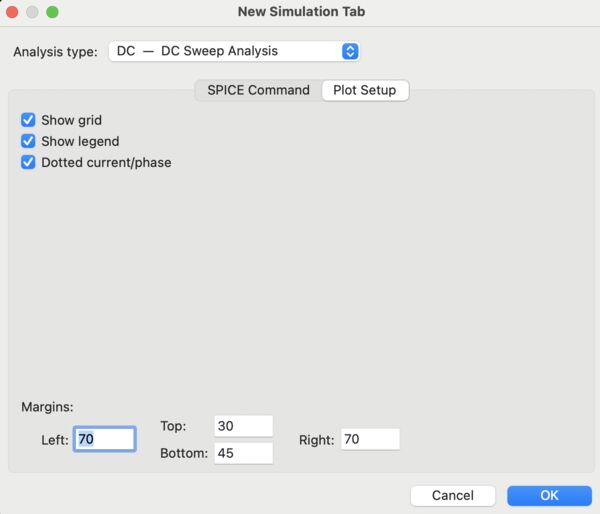Switch to the SPICE Command tab
Image resolution: width=600 pixels, height=514 pixels.
point(258,90)
